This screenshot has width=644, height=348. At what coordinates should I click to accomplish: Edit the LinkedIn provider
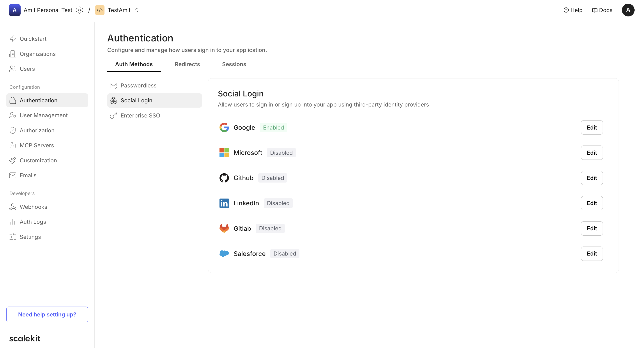[x=591, y=203]
